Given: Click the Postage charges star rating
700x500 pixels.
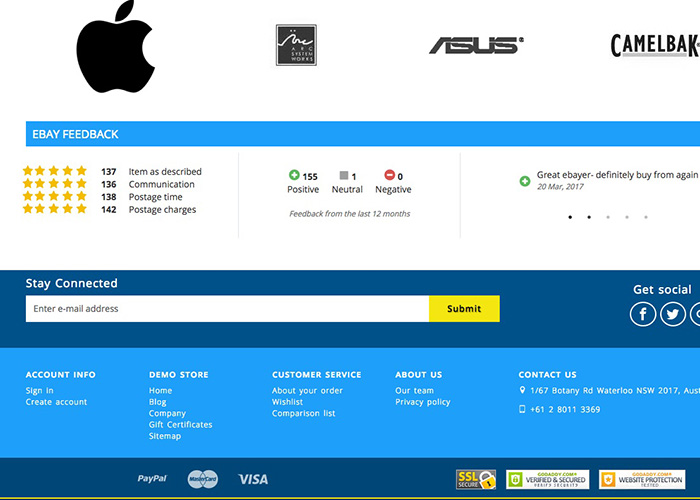Looking at the screenshot, I should [54, 208].
